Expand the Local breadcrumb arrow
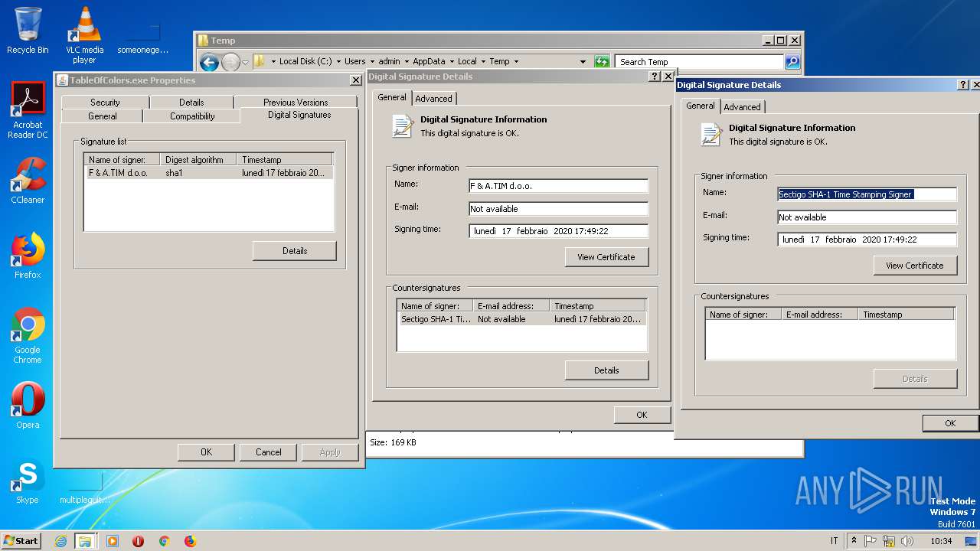The height and width of the screenshot is (551, 980). [x=483, y=62]
